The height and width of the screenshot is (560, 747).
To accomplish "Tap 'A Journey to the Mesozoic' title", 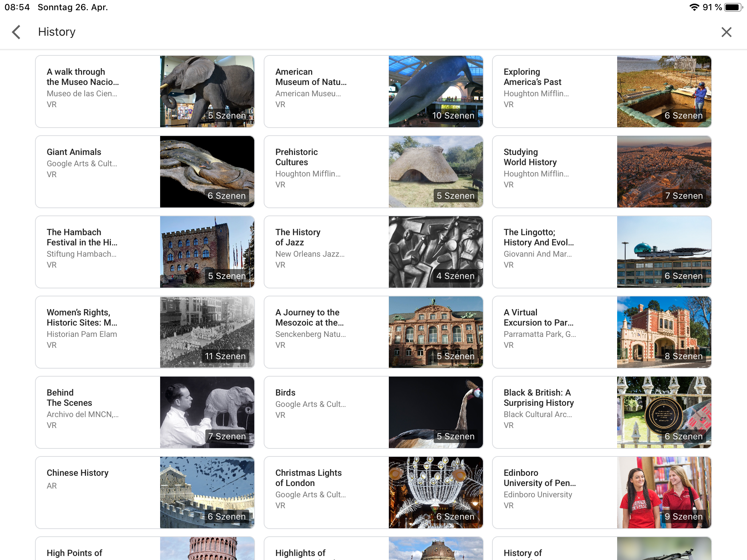I will click(310, 318).
